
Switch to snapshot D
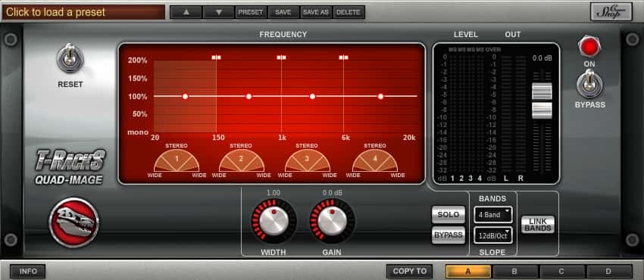[x=609, y=272]
